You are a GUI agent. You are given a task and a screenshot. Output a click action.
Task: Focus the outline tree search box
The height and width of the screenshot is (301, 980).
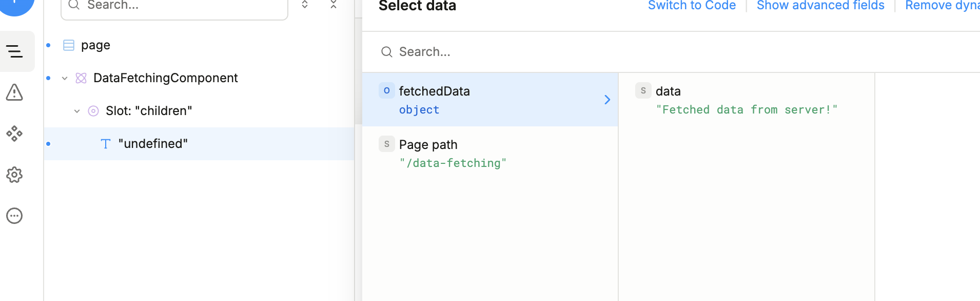(x=180, y=6)
